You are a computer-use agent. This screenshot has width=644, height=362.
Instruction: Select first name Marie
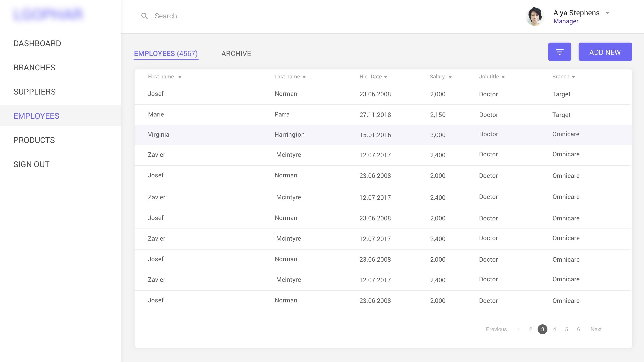(x=156, y=114)
